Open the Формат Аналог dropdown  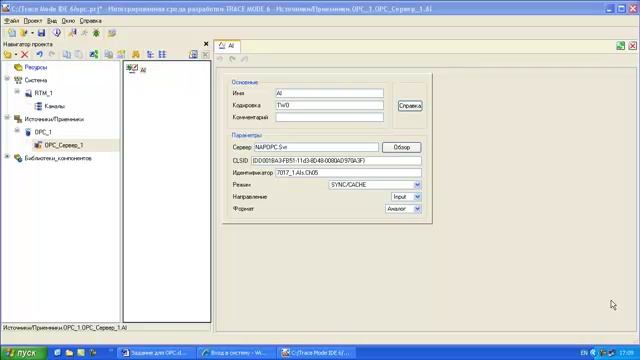(x=417, y=209)
